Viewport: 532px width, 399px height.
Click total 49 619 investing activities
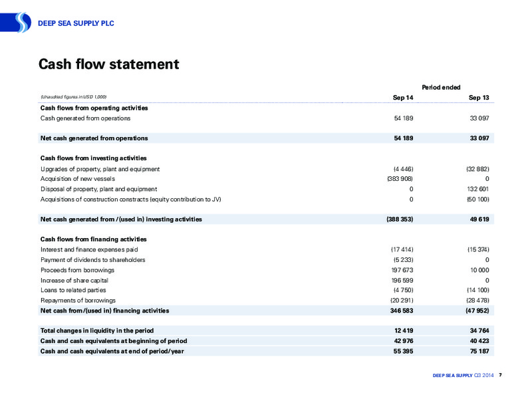(x=479, y=219)
